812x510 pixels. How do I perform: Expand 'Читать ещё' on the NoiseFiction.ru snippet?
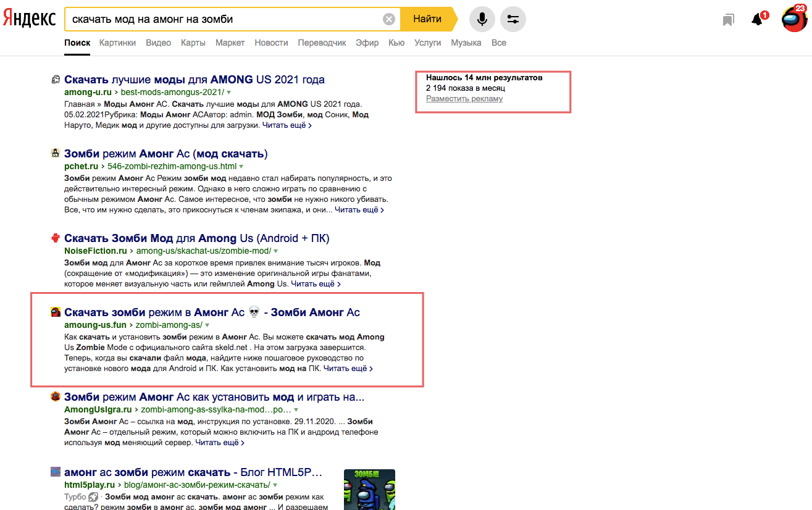316,284
